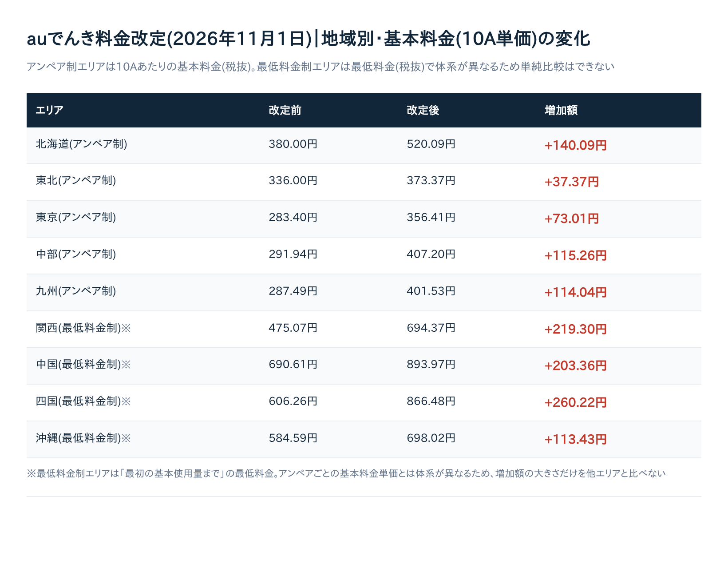Screen dimensions: 728x580
Task: Click the increase +219.30円
Action: (x=575, y=329)
